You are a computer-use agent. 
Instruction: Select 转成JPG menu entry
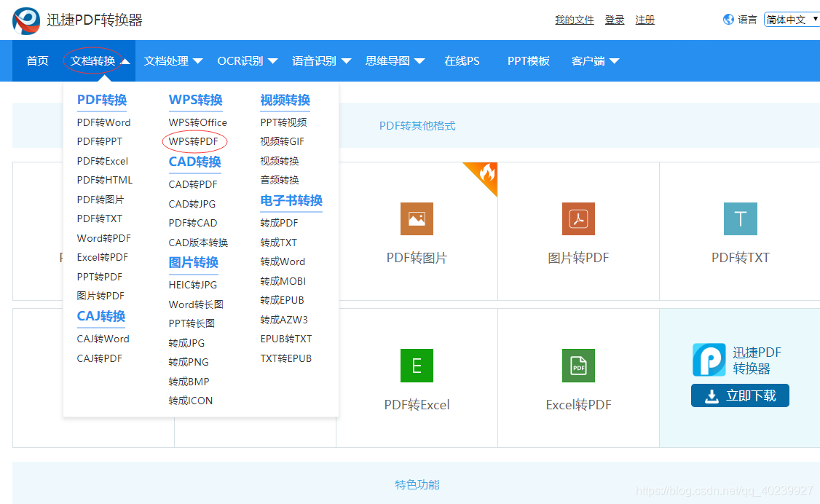pyautogui.click(x=186, y=343)
